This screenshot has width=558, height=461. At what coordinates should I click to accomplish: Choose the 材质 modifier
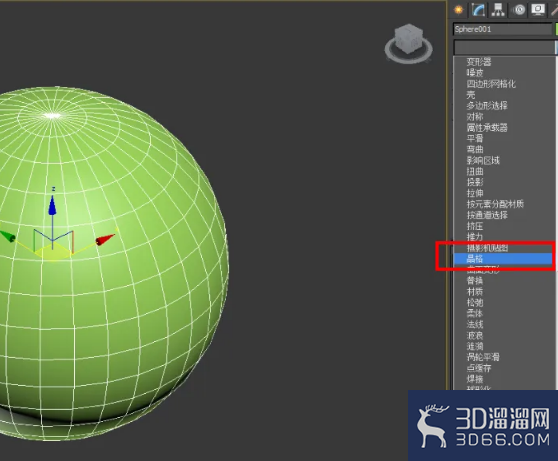pos(475,292)
